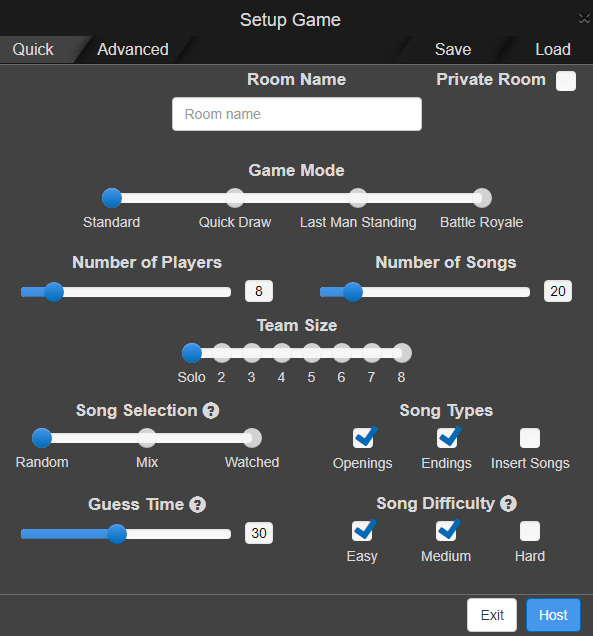
Task: Open the Load settings tab
Action: pyautogui.click(x=553, y=49)
